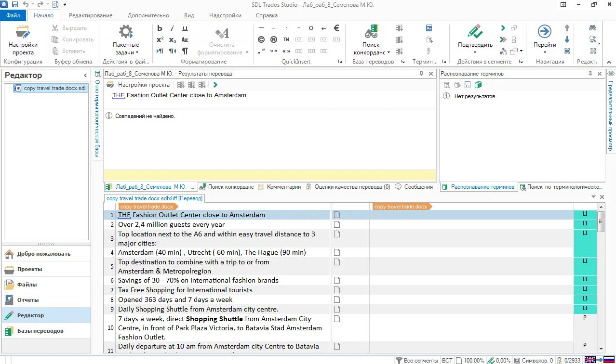Click status icon of segment 6

click(x=337, y=280)
